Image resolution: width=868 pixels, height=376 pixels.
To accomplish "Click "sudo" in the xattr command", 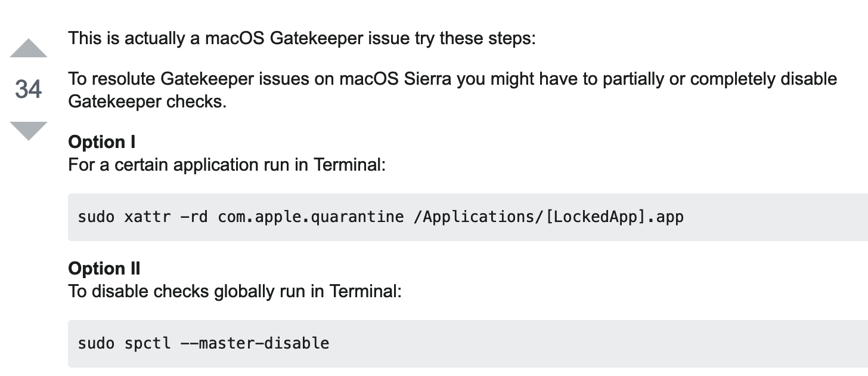I will click(x=96, y=217).
